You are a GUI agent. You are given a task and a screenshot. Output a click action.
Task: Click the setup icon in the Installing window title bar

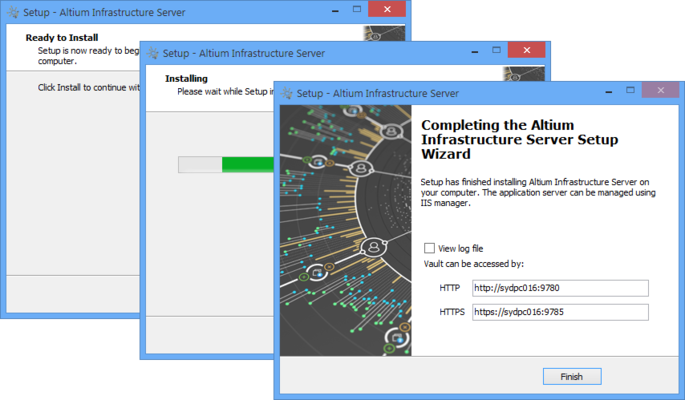point(151,51)
